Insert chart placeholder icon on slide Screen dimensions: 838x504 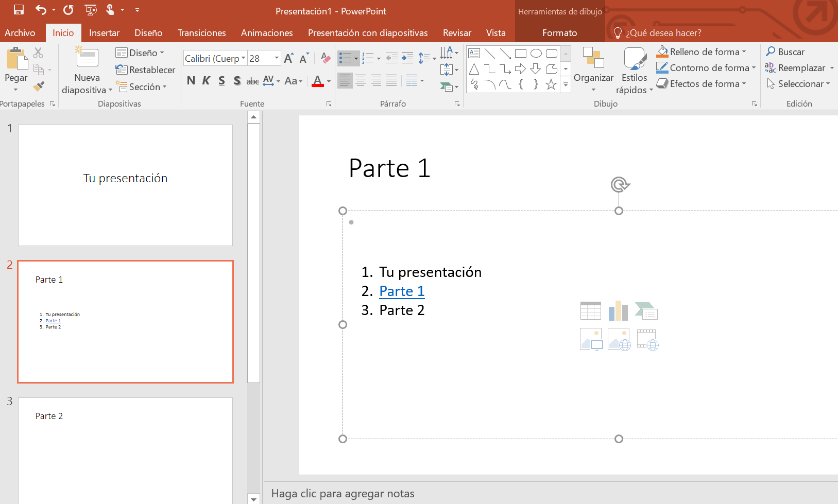[619, 311]
